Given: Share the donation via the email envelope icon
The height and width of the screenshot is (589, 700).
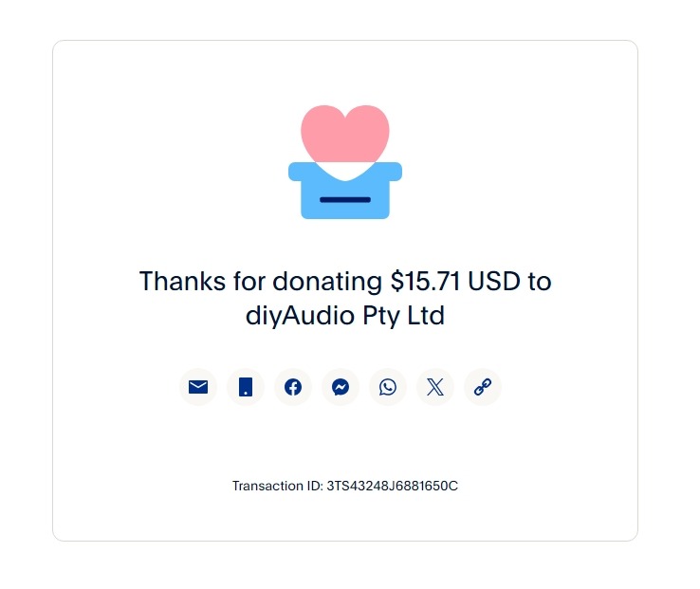Looking at the screenshot, I should tap(198, 387).
